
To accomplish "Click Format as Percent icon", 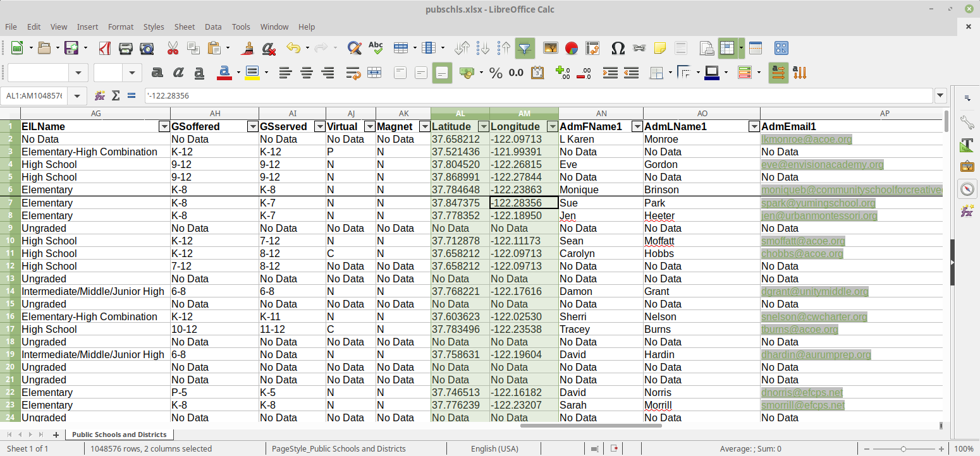I will click(x=496, y=73).
